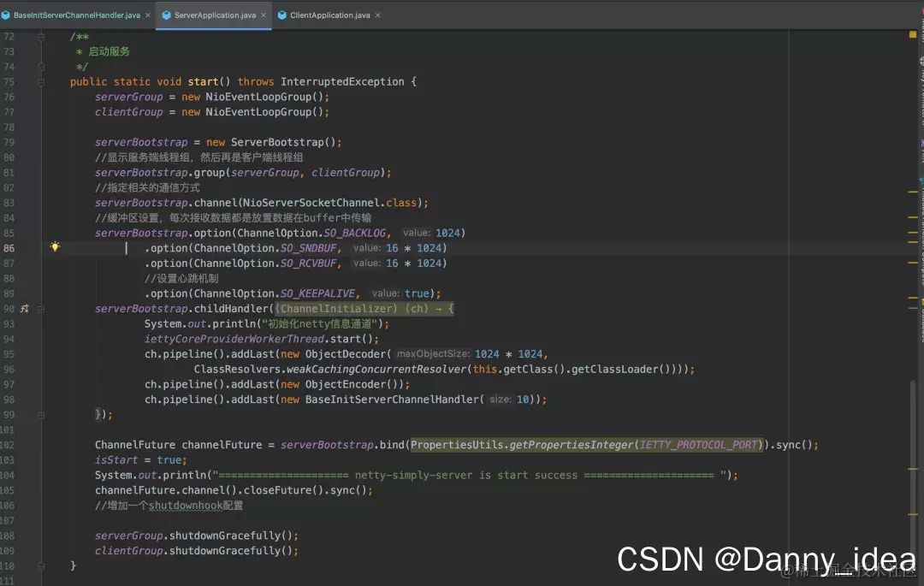Click the closeFuture() call on line 105
Screen dimensions: 924x586
pyautogui.click(x=284, y=490)
